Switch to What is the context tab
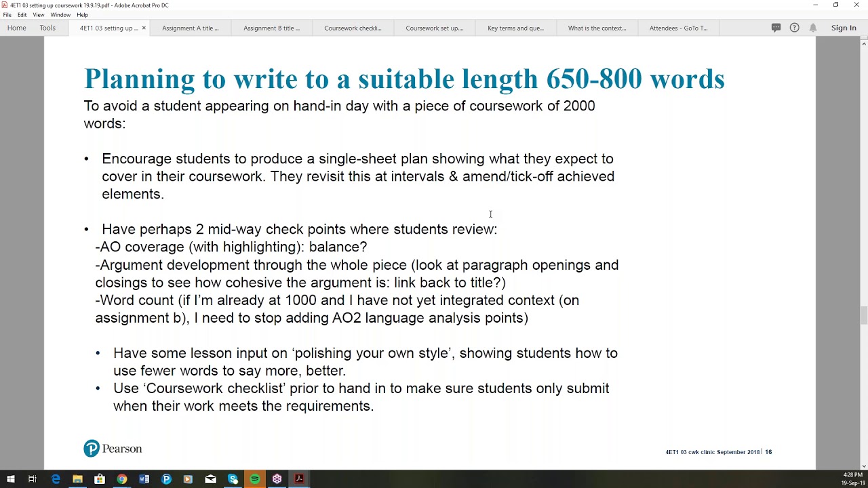This screenshot has width=868, height=488. pos(597,28)
